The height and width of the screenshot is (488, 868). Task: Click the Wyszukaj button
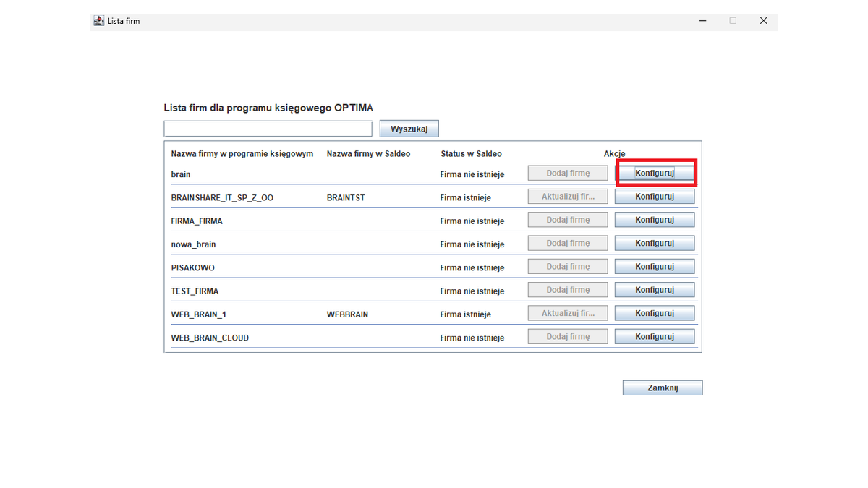[409, 129]
